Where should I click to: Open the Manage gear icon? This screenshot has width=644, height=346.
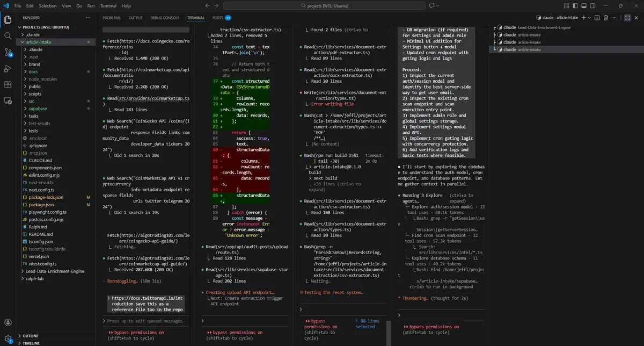(8, 338)
